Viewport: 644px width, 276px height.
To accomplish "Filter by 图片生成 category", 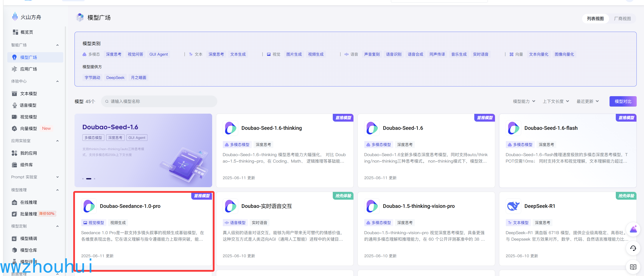I will coord(294,54).
